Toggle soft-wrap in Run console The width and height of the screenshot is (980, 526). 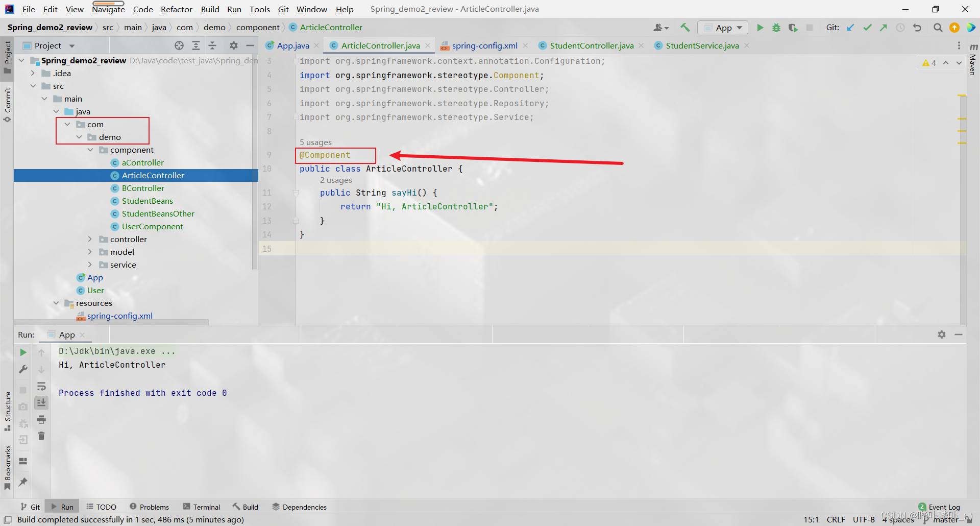pos(41,386)
